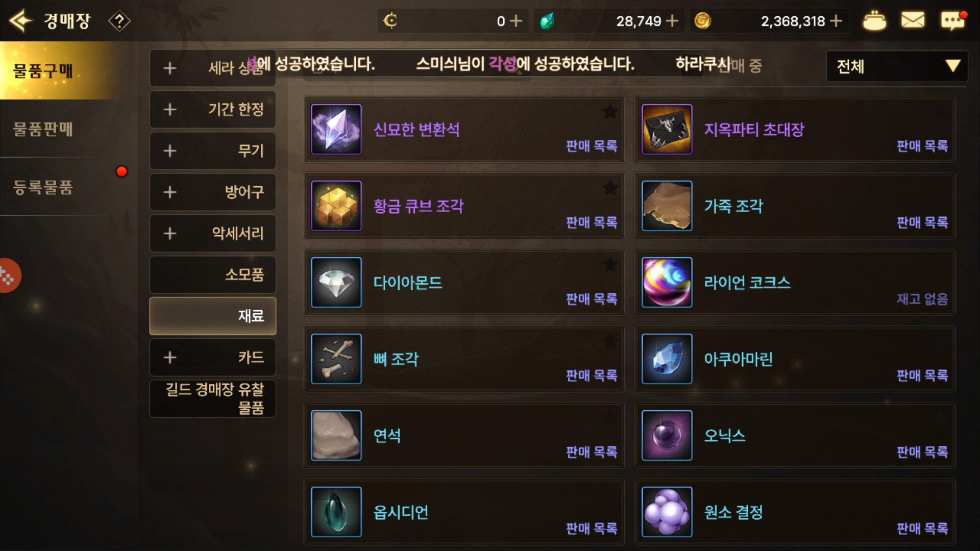Toggle favorite star on 황금 큐브 조각
Image resolution: width=980 pixels, height=551 pixels.
point(610,188)
